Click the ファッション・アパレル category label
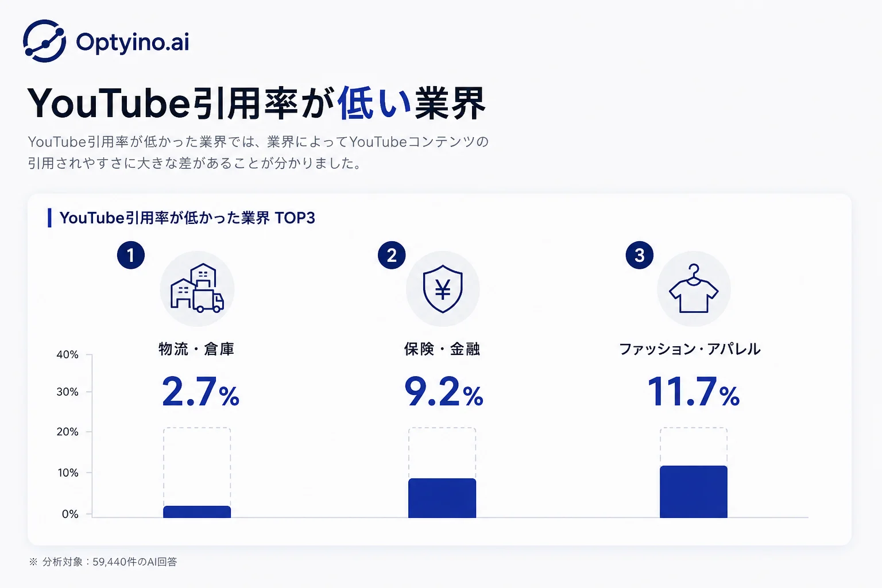Screen dimensions: 882x588 pos(690,349)
